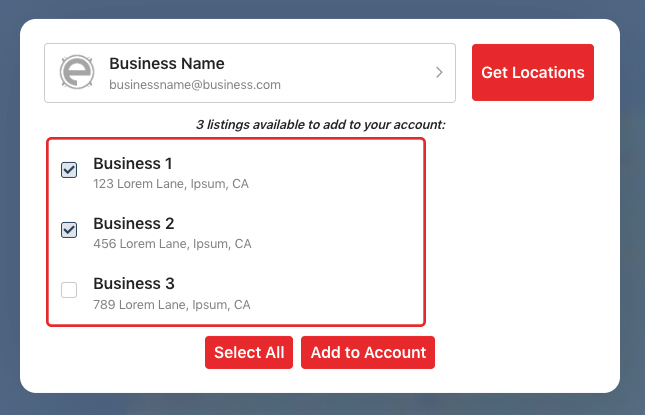Click the listings available caption text

pyautogui.click(x=320, y=124)
